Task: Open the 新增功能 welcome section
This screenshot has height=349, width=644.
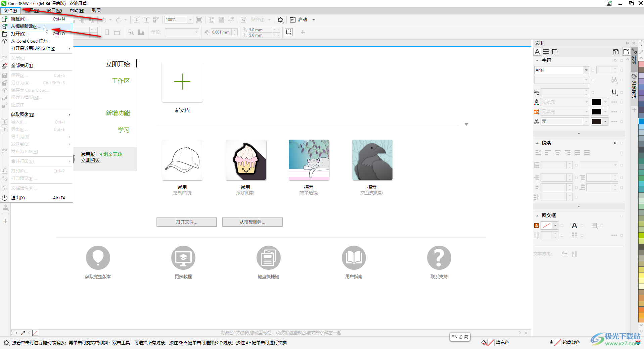Action: click(x=118, y=113)
